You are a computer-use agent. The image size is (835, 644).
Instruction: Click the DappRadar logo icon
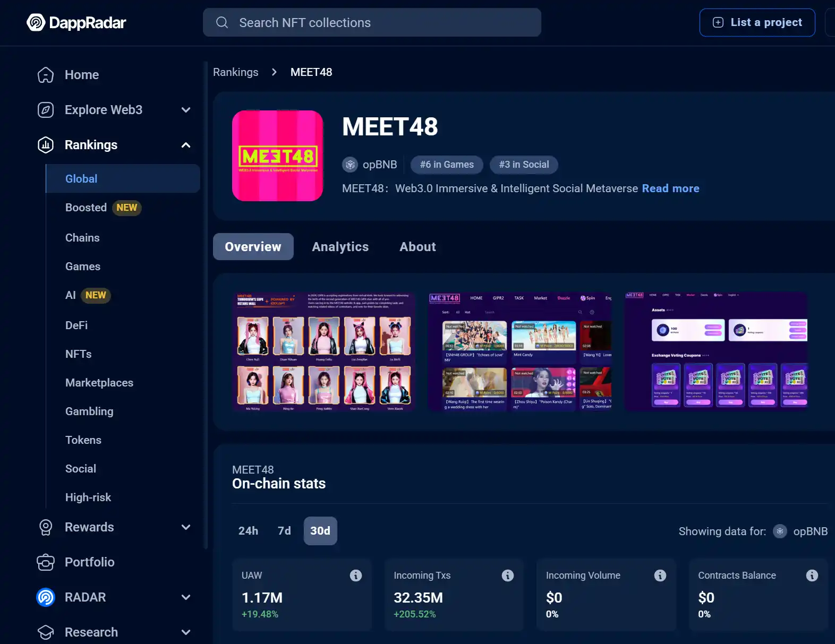(x=36, y=22)
